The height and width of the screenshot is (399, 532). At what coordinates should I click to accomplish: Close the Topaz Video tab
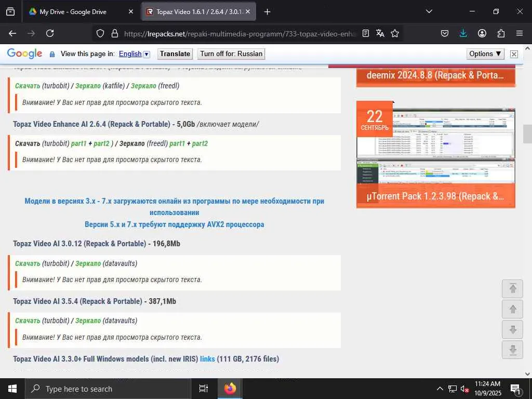[248, 11]
